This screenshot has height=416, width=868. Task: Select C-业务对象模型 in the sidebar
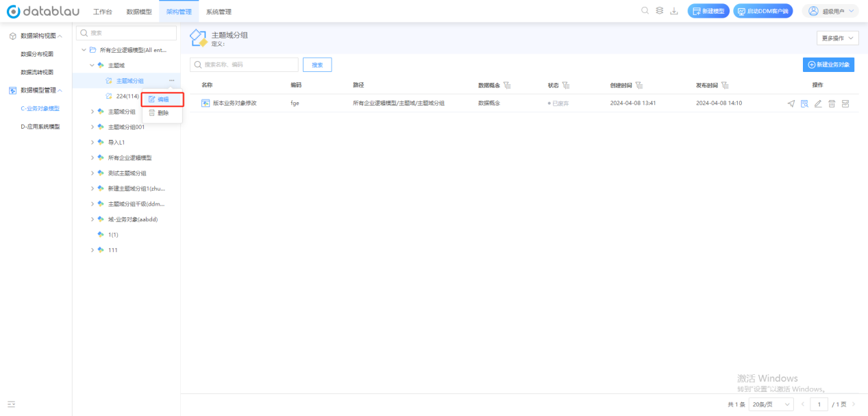[40, 108]
